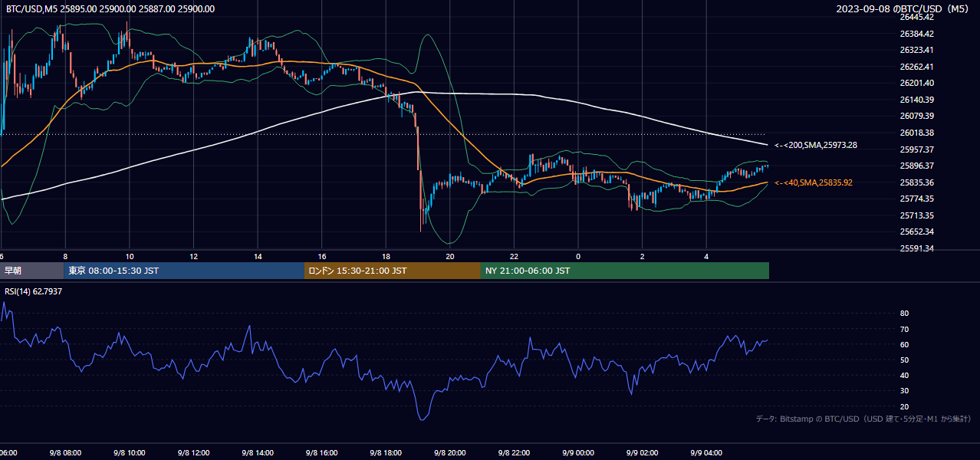This screenshot has height=460, width=980.
Task: Click price axis label 25835.36
Action: point(916,182)
